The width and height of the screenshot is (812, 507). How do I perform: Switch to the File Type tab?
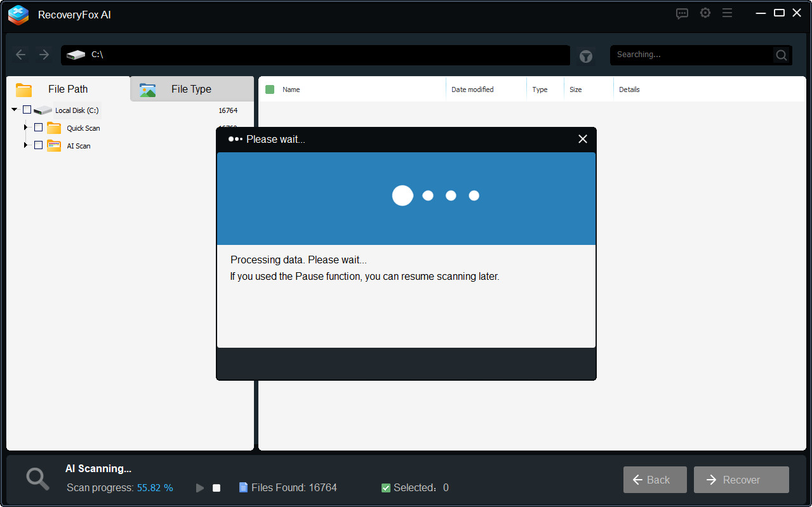(x=192, y=89)
